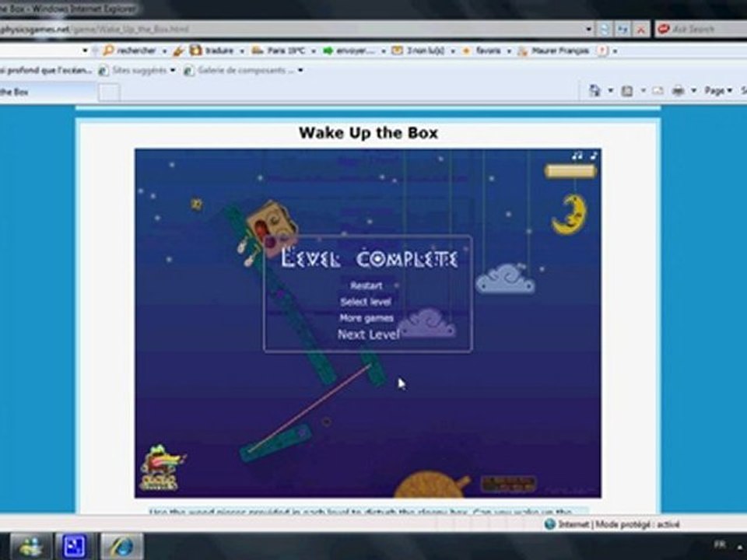
Task: Click the blue taskbar app beside Start
Action: pyautogui.click(x=75, y=546)
